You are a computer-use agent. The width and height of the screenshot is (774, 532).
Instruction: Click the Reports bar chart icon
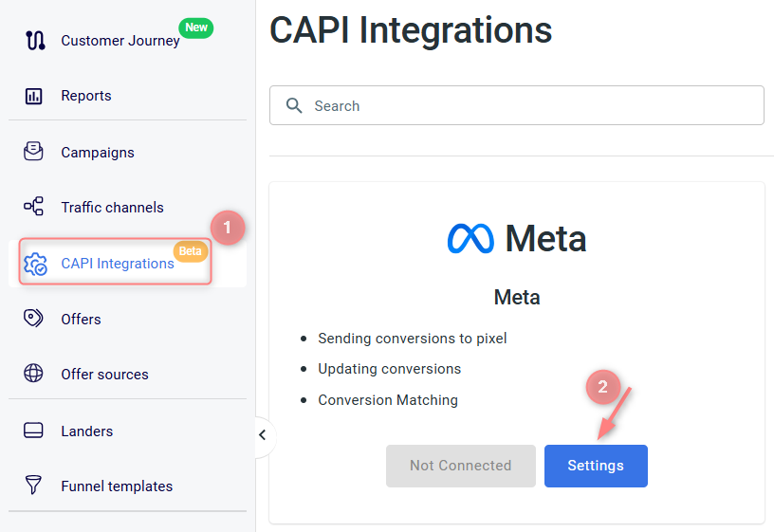pyautogui.click(x=33, y=96)
